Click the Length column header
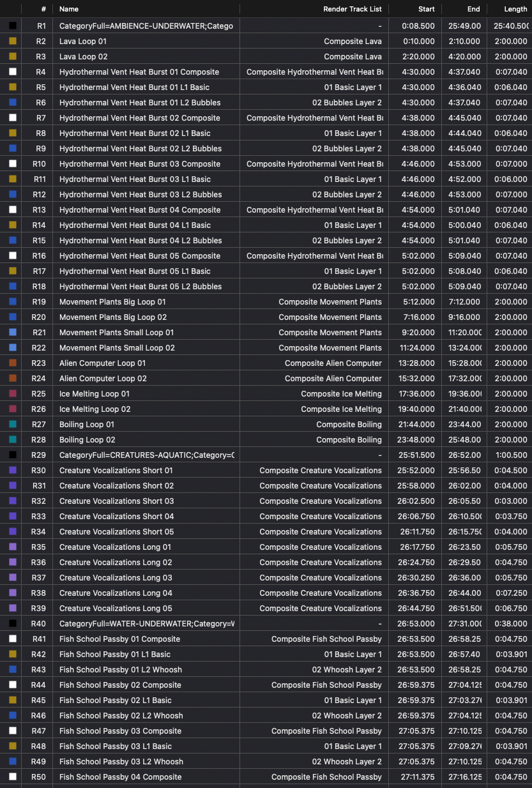This screenshot has height=788, width=532. (x=516, y=9)
